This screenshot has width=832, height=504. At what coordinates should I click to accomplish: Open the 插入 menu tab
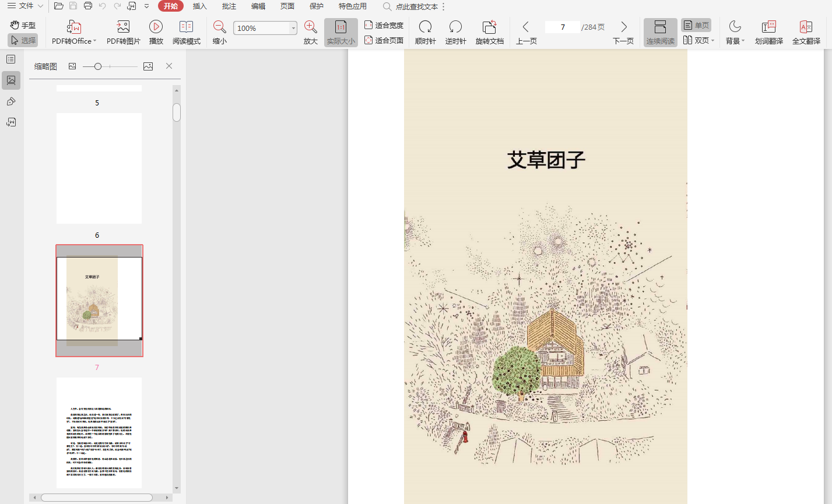coord(199,6)
